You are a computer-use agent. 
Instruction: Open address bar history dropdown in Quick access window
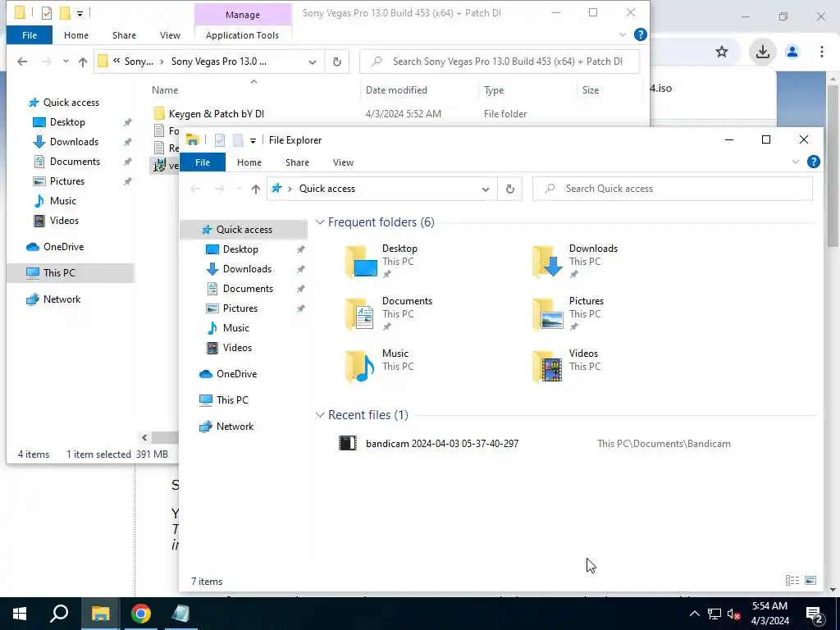click(x=486, y=189)
